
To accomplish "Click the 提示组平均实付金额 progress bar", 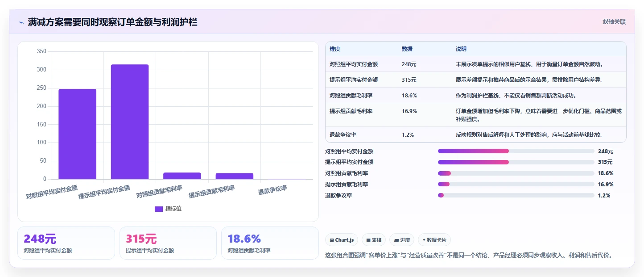I will [516, 162].
